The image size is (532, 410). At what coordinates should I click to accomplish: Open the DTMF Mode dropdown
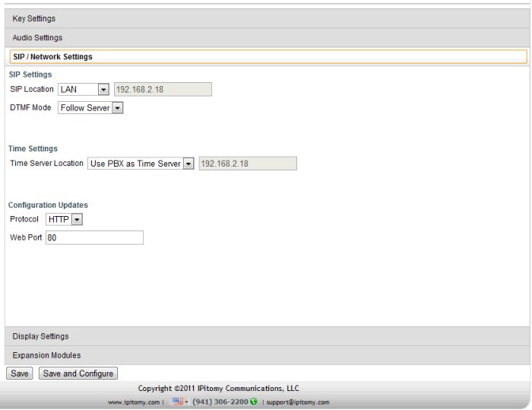tap(90, 108)
